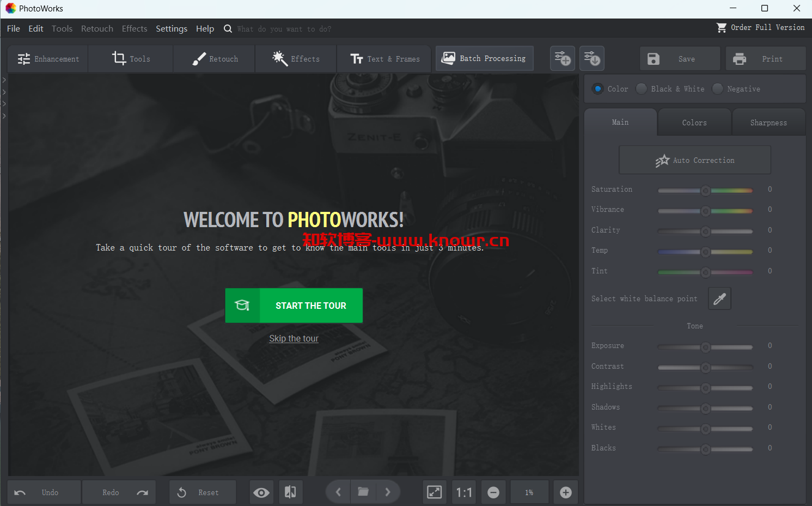Switch to the Main tab

[x=620, y=123]
